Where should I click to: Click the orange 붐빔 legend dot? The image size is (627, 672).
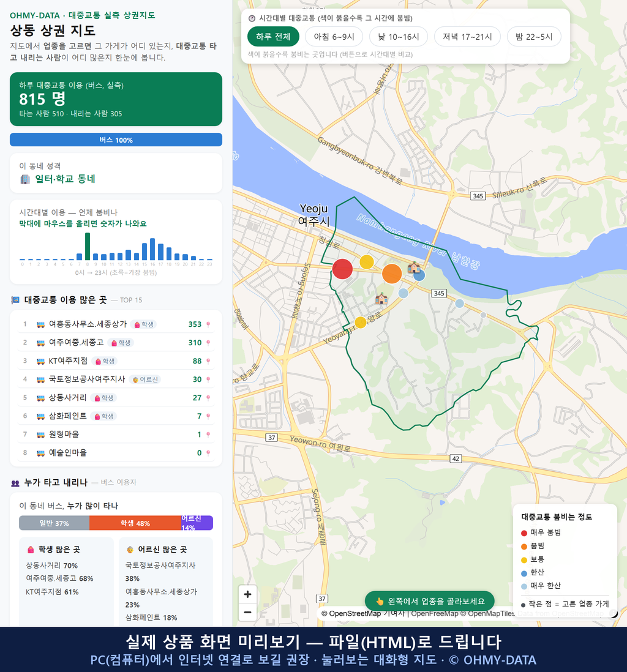(524, 547)
